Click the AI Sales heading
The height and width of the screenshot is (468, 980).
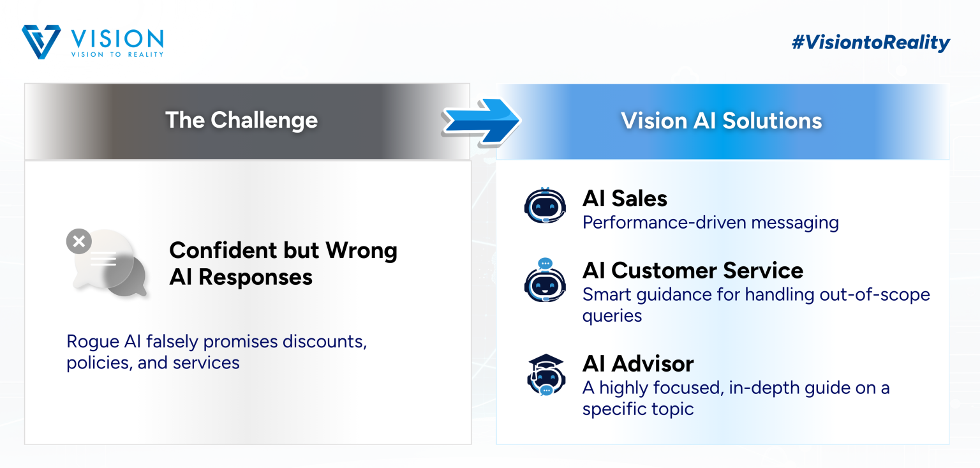[x=625, y=199]
